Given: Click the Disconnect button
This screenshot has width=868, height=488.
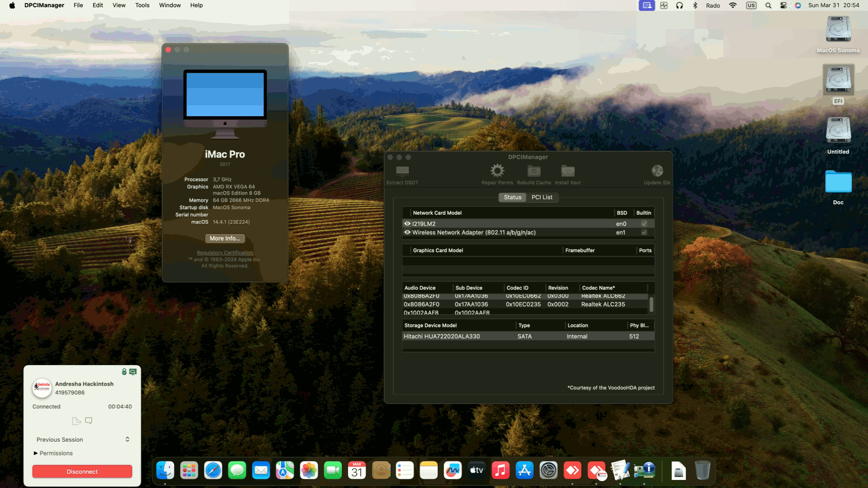Looking at the screenshot, I should click(82, 472).
